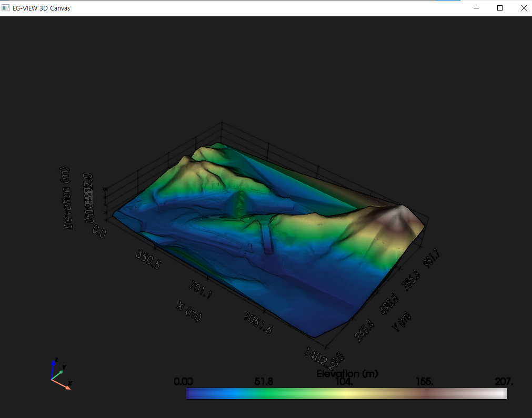
Task: Click the 490.8 tick on Y axis
Action: [389, 304]
